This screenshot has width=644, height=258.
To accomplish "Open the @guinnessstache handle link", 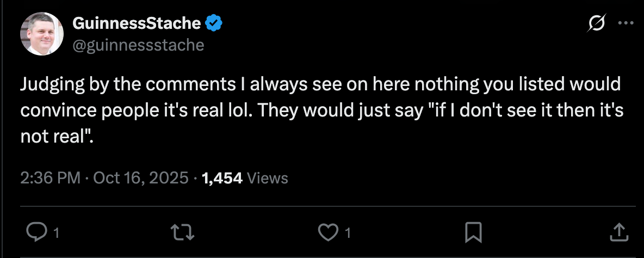I will point(138,44).
